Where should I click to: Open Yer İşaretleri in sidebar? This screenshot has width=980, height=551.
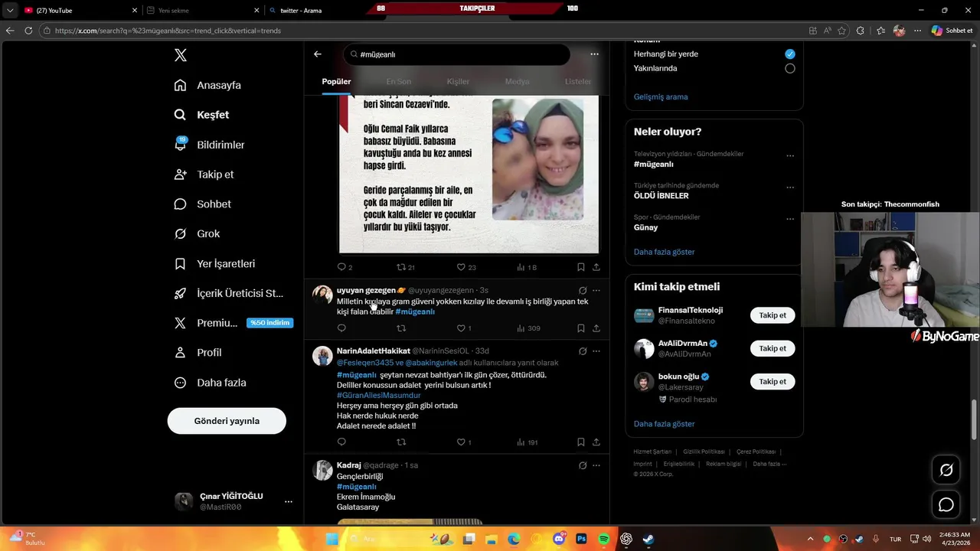[x=215, y=263]
